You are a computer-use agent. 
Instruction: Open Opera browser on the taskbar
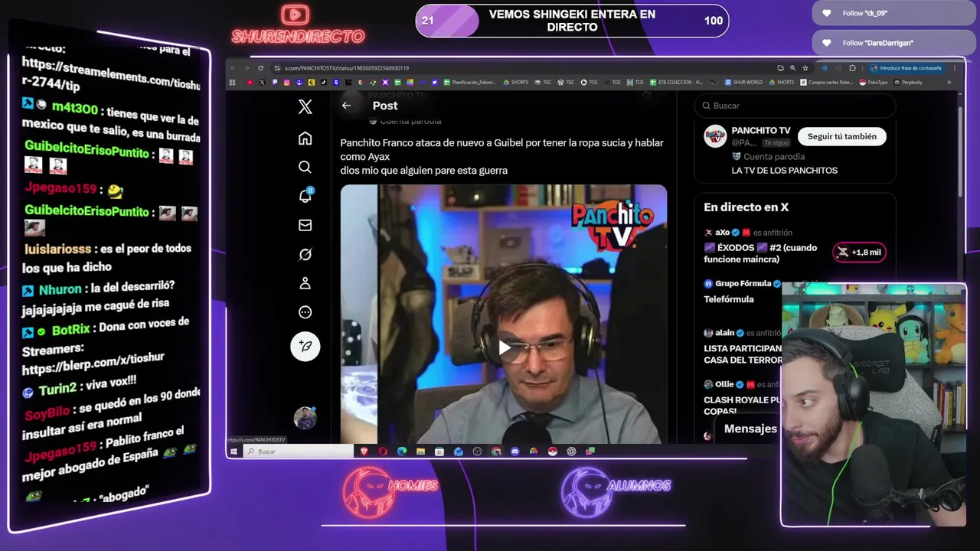(383, 452)
